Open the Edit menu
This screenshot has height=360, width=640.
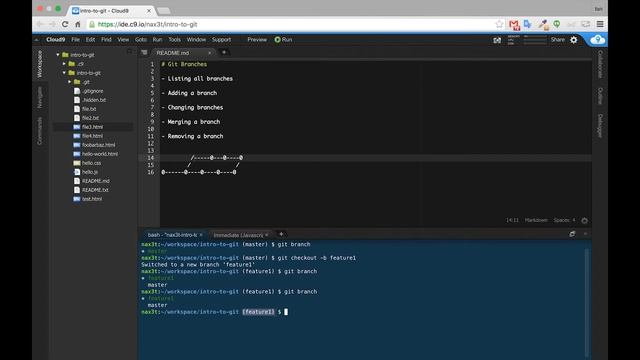(90, 40)
